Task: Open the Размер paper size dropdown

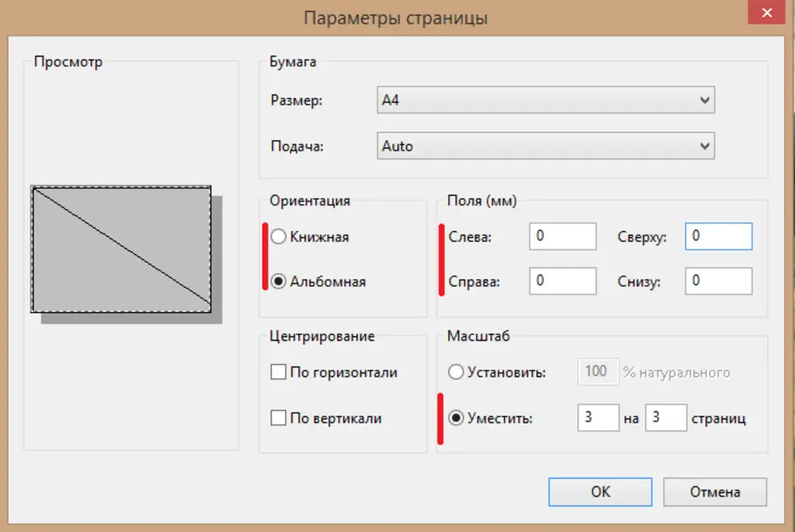Action: click(546, 100)
